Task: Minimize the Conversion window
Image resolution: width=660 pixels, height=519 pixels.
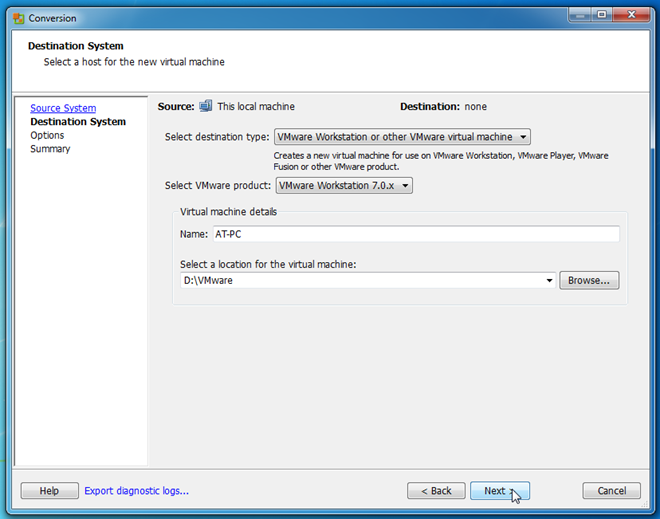Action: (580, 15)
